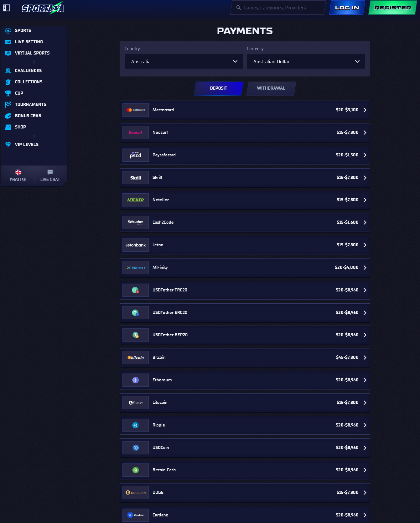
Task: Click the Challenges ribbon icon
Action: coord(8,71)
